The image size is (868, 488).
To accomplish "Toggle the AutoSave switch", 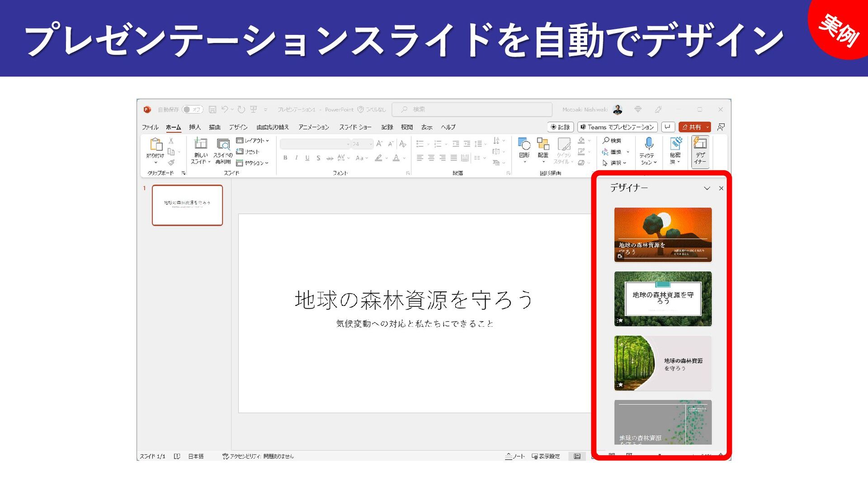I will point(192,109).
